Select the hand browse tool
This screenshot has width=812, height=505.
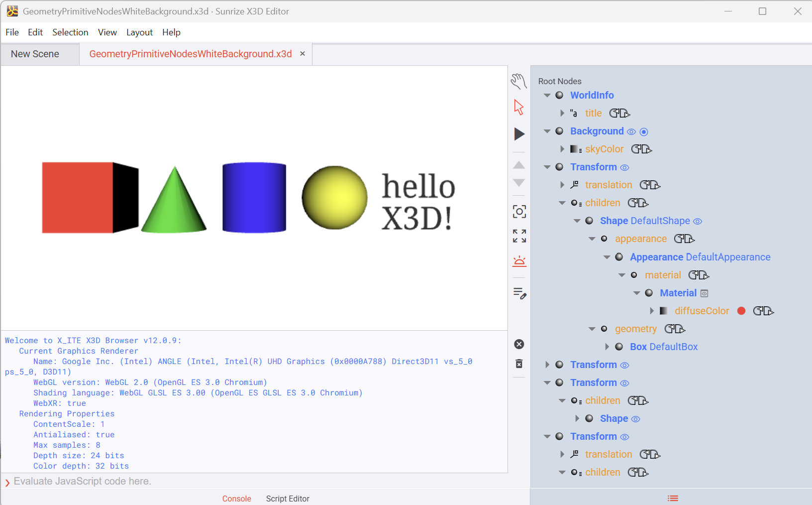[x=518, y=81]
